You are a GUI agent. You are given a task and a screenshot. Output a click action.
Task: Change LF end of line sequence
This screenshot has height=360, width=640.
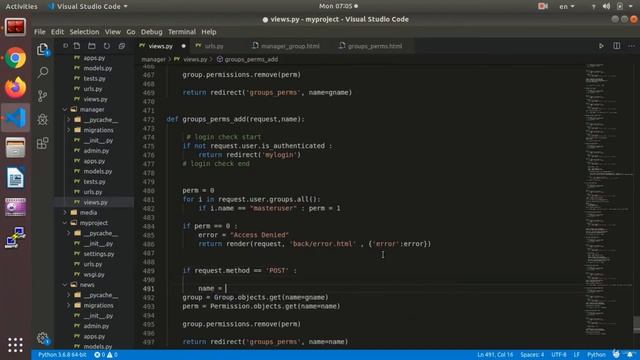(x=576, y=355)
